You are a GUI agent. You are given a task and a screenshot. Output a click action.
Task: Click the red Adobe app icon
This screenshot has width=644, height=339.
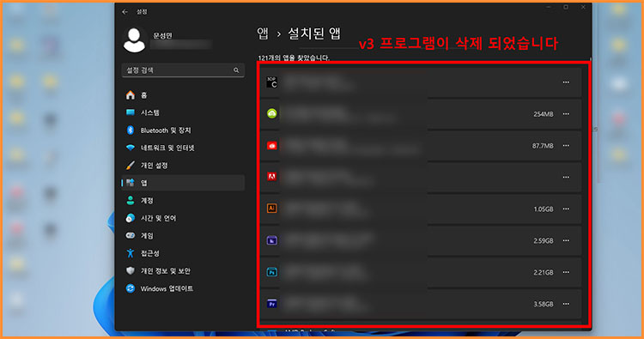pos(272,177)
